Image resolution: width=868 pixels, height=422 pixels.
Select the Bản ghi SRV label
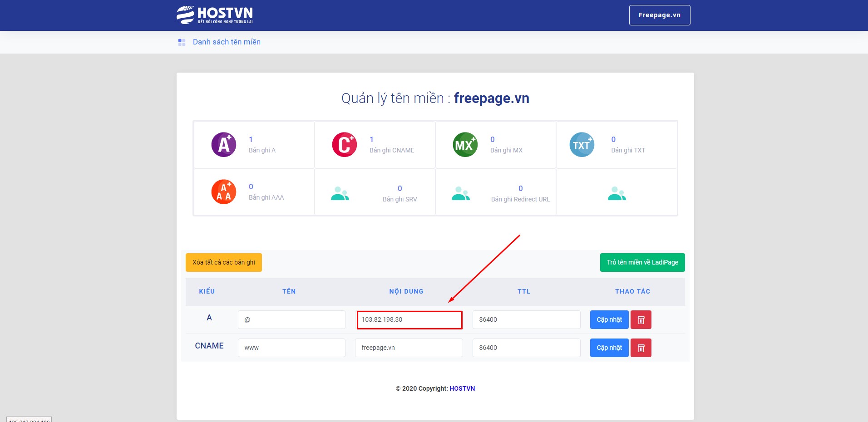[x=399, y=199]
